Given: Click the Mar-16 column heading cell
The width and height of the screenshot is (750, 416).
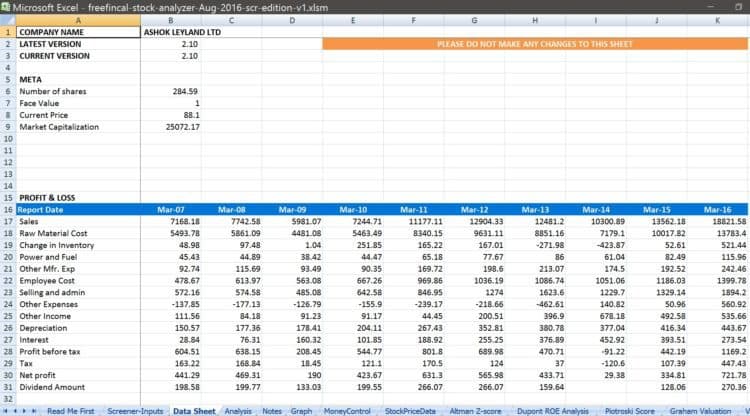Looking at the screenshot, I should tap(717, 209).
